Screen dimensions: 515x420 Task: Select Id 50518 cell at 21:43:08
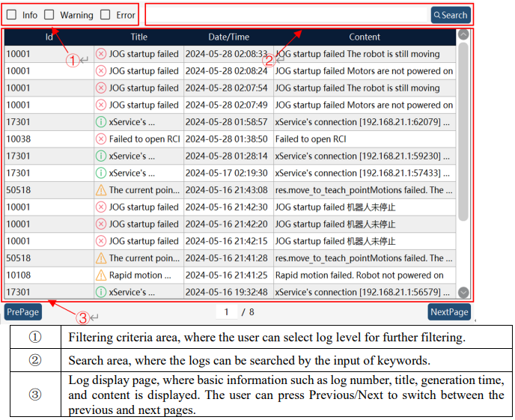[49, 190]
